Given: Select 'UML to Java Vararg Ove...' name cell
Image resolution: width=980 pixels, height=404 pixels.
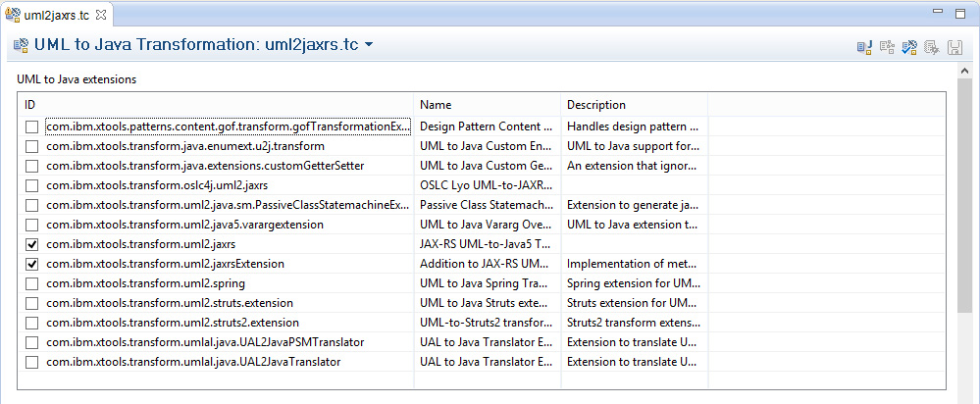Looking at the screenshot, I should 486,225.
